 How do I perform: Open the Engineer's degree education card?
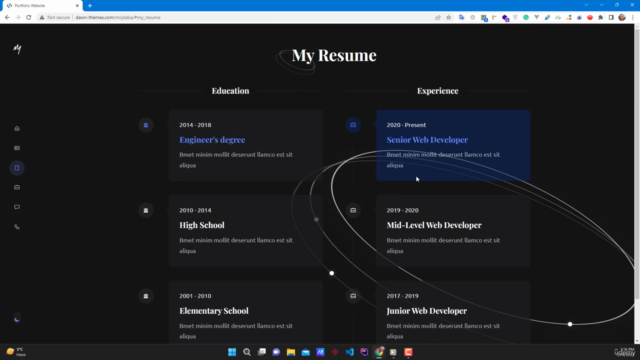click(x=246, y=145)
